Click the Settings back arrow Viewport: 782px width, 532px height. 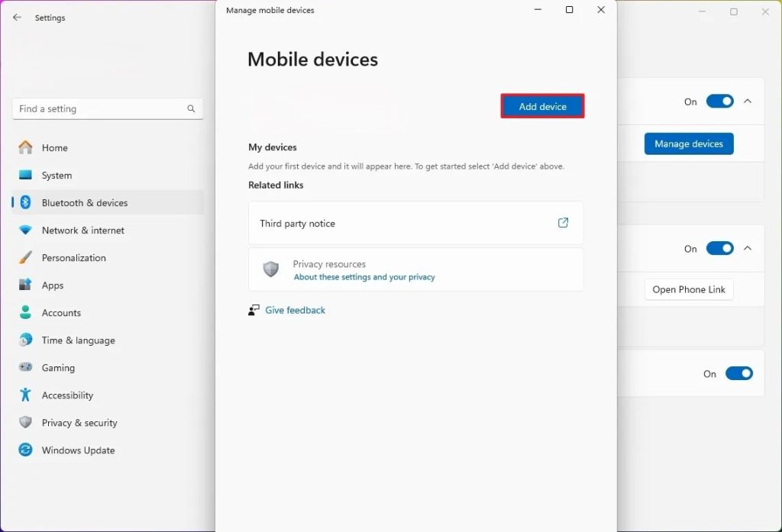click(x=17, y=18)
